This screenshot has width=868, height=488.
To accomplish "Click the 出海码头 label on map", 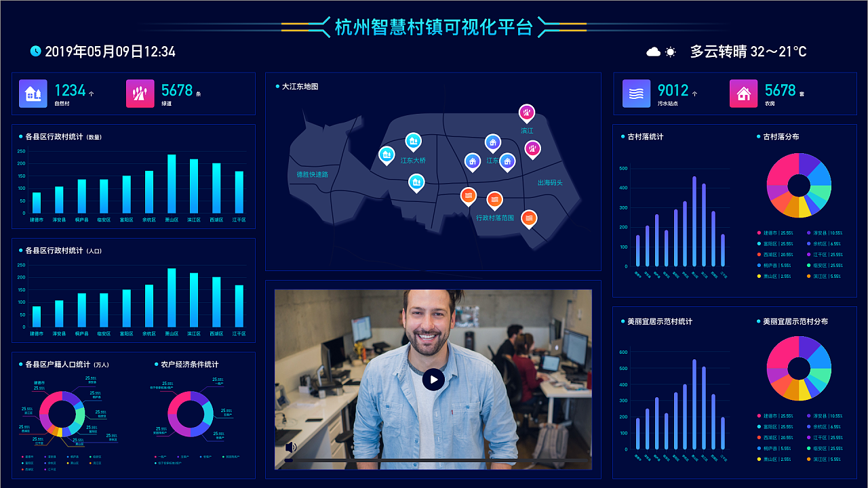I will [550, 182].
